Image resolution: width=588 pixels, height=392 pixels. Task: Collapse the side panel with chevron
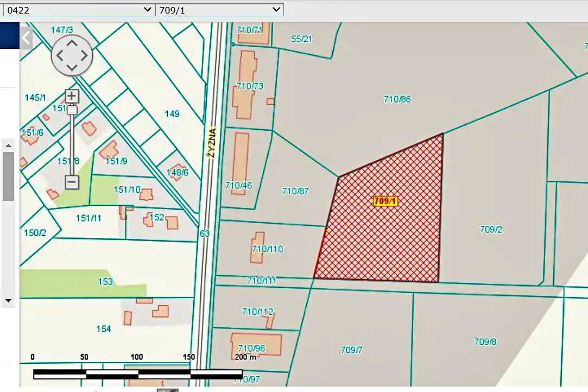point(26,38)
